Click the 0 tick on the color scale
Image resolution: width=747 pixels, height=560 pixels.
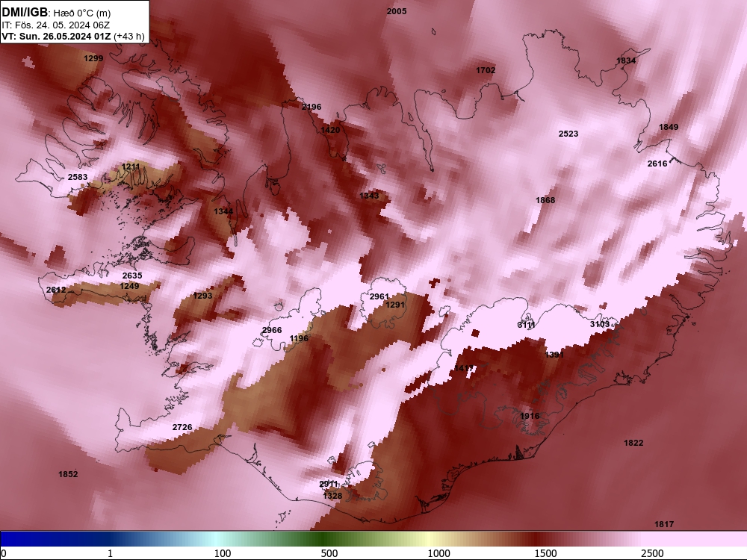pos(4,553)
